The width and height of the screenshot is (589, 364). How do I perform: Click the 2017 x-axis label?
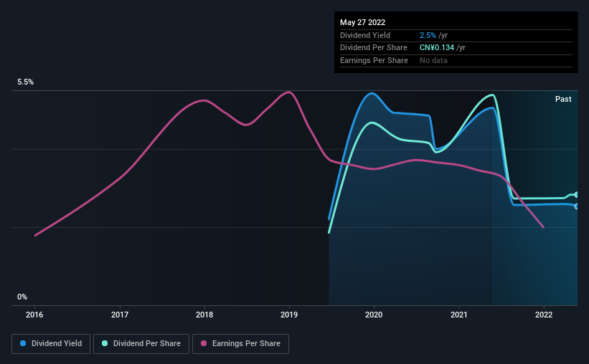[120, 315]
